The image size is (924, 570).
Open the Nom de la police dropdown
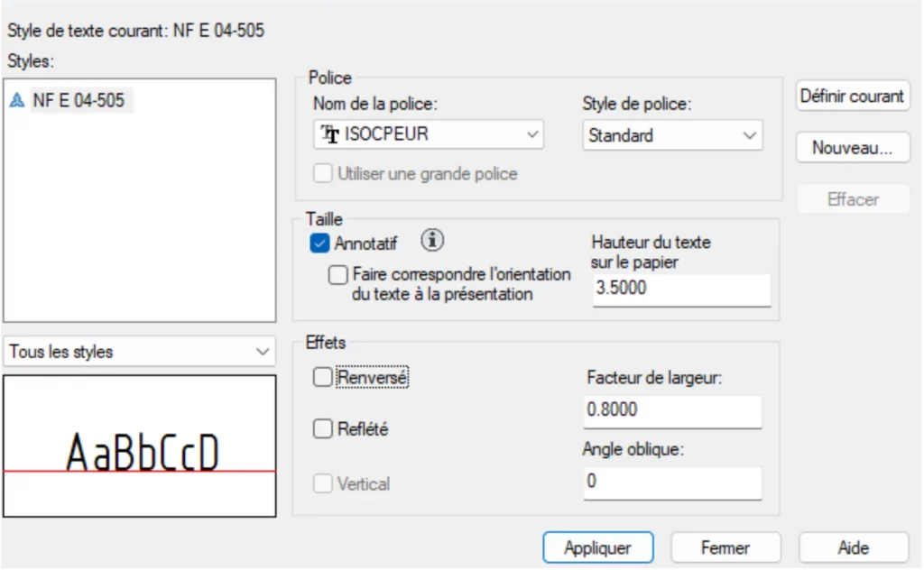[429, 135]
